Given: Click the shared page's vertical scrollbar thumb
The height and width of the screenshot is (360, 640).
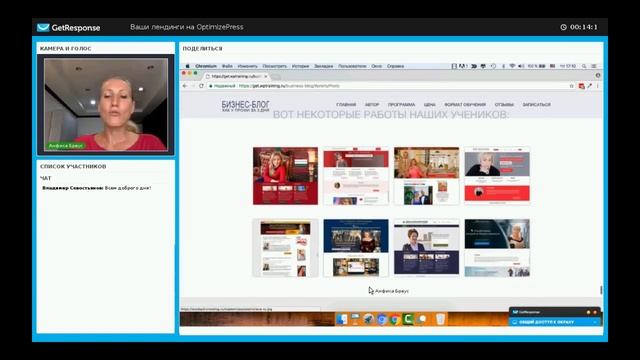Looking at the screenshot, I should point(601,289).
